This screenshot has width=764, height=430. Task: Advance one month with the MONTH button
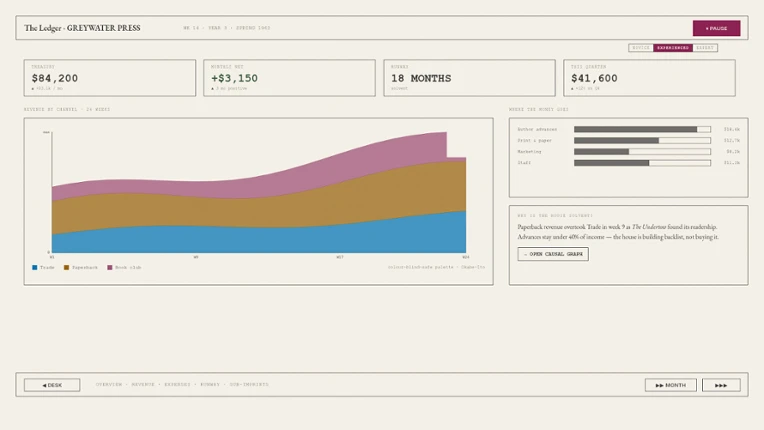pyautogui.click(x=670, y=385)
